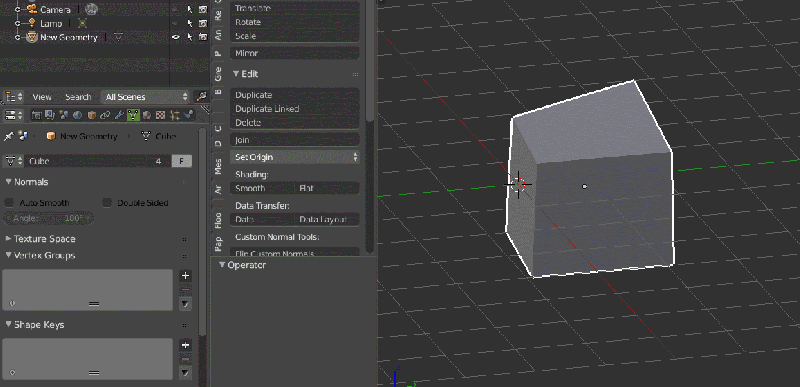The height and width of the screenshot is (387, 800).
Task: Adjust the Auto Smooth Angle slider
Action: click(48, 218)
